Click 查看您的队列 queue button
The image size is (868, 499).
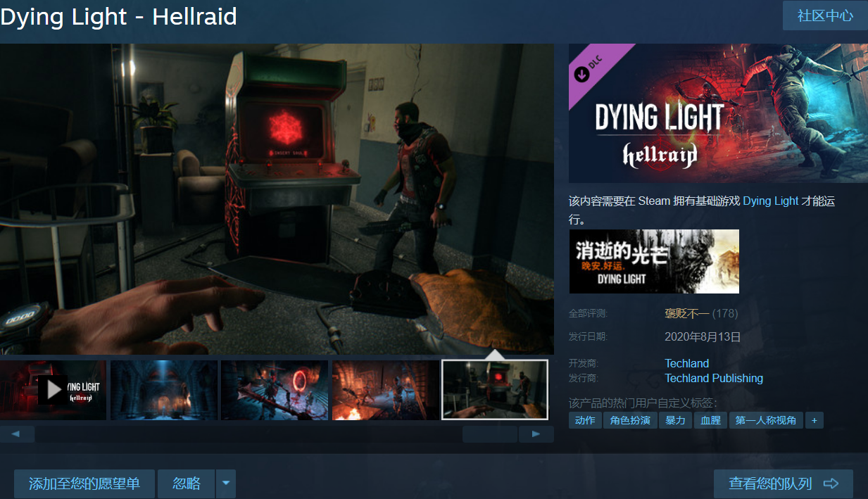[784, 484]
